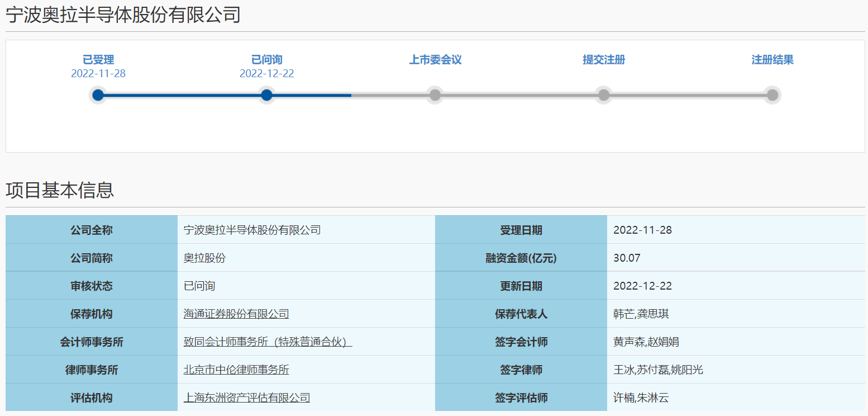This screenshot has height=416, width=868.
Task: Click the "上市委会议" timeline node circle
Action: pos(435,95)
